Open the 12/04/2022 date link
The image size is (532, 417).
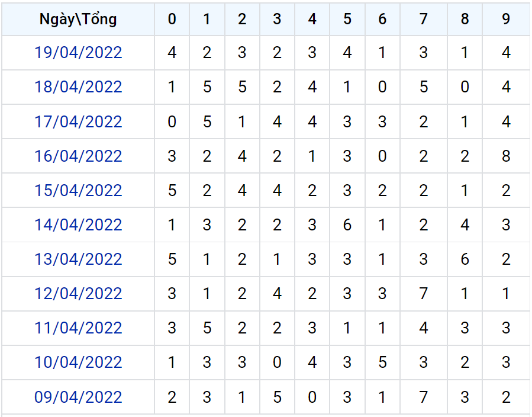pos(78,294)
